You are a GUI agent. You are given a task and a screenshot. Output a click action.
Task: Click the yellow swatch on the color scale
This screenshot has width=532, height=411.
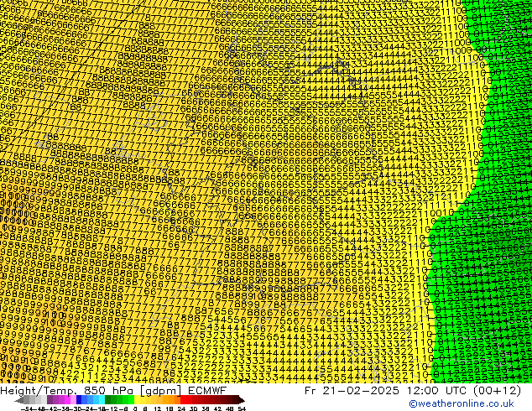(137, 399)
